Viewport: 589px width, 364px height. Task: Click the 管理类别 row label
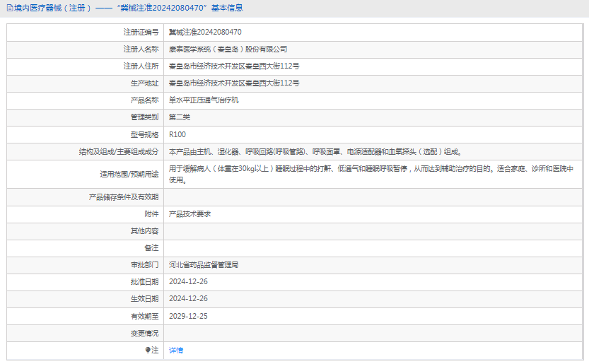145,117
